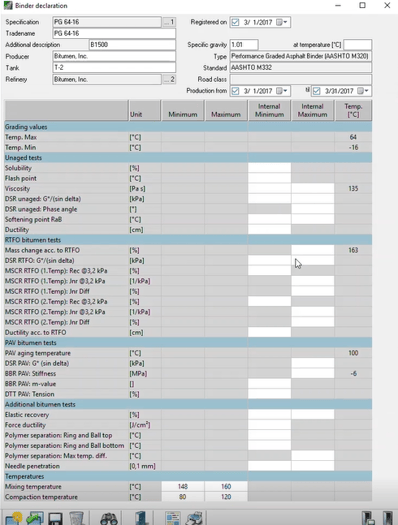The image size is (398, 525).
Task: Open the Production from calendar dropdown
Action: (x=282, y=91)
